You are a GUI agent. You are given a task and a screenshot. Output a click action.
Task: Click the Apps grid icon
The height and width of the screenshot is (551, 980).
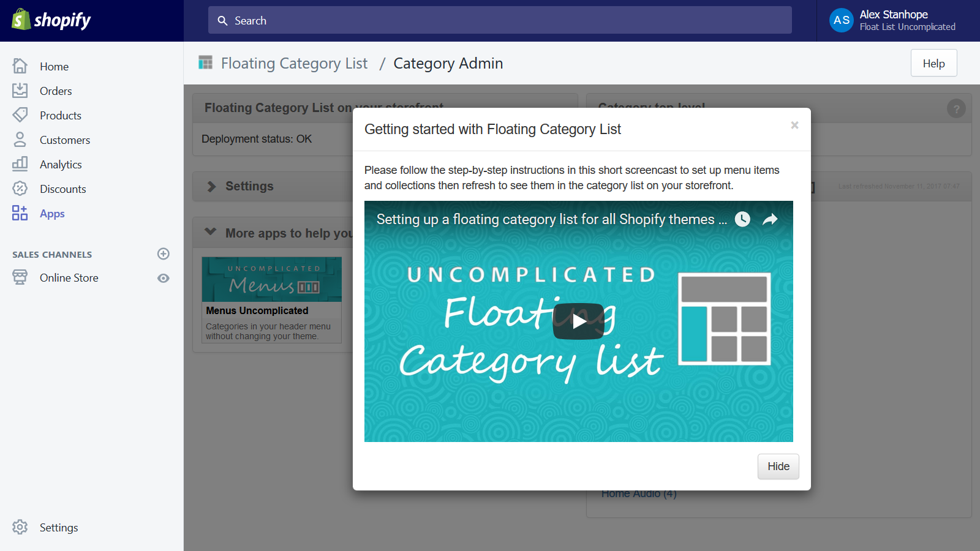pyautogui.click(x=20, y=212)
